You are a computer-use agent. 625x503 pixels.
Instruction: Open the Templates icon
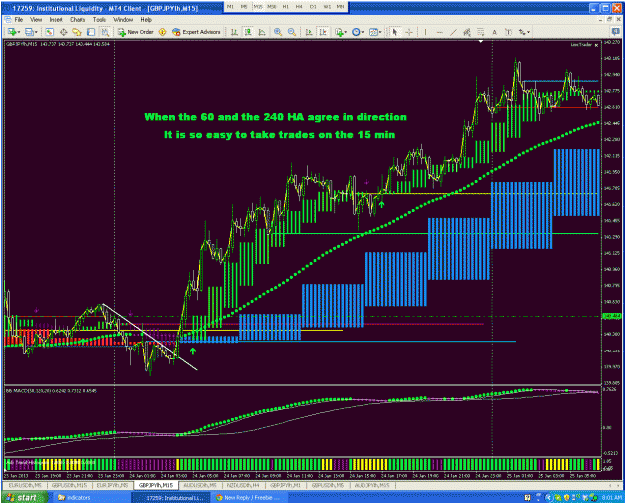[373, 32]
